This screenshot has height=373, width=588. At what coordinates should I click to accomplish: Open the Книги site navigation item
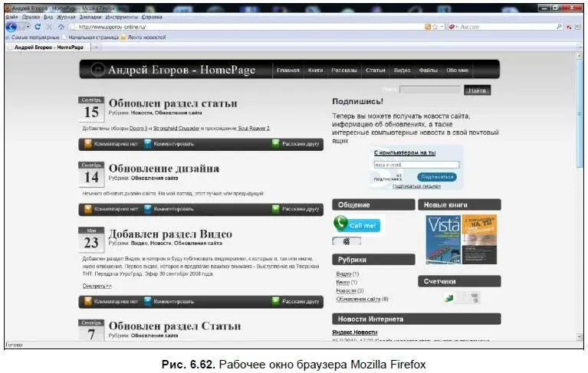315,70
